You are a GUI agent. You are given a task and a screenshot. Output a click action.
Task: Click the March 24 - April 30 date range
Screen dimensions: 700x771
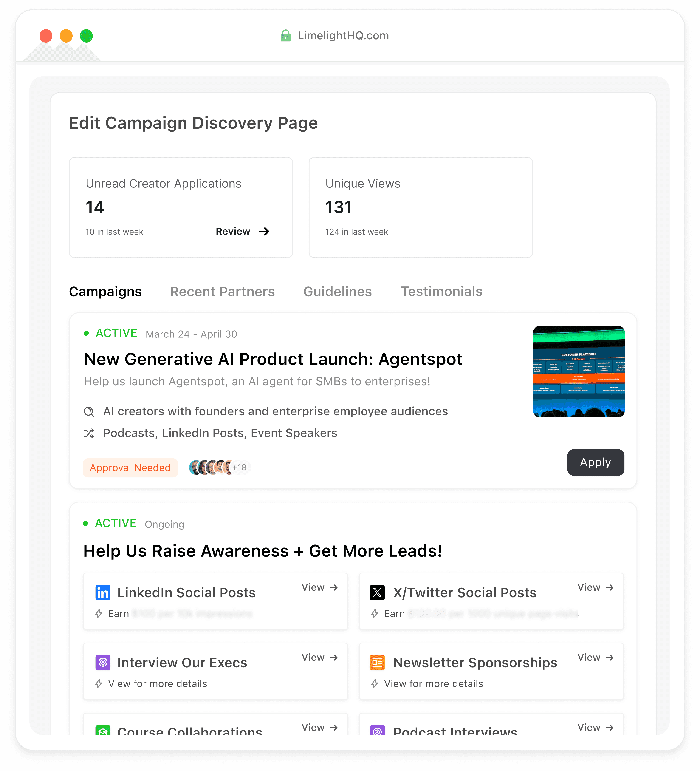pyautogui.click(x=191, y=334)
